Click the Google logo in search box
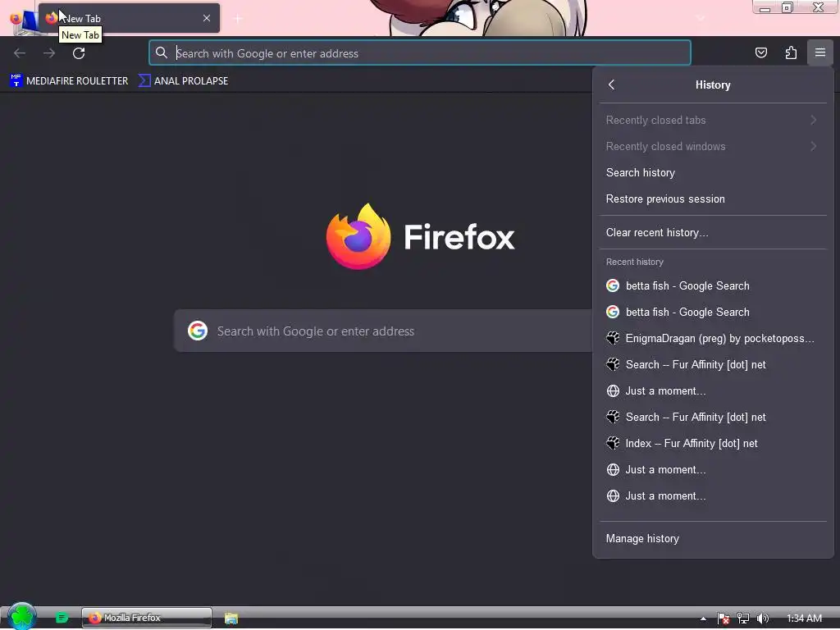 [x=198, y=331]
